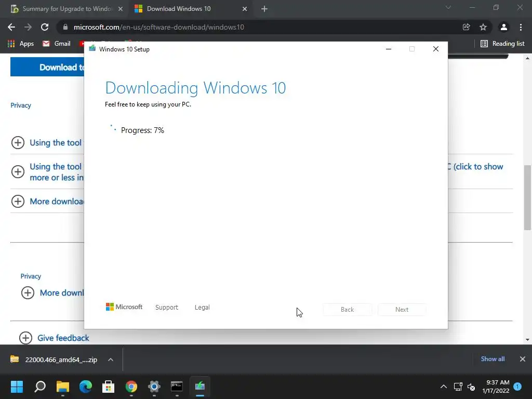Reload the Microsoft download page

coord(45,27)
